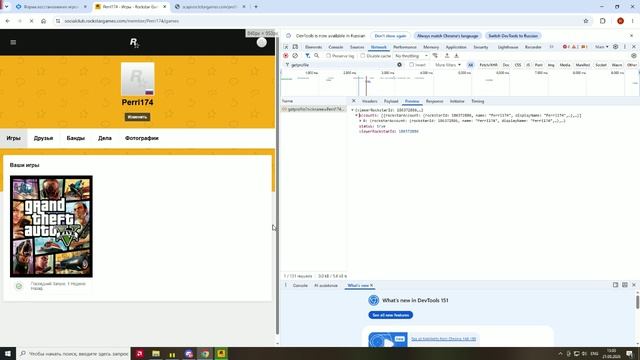Click the browser back arrow
The image size is (640, 360).
pos(8,21)
